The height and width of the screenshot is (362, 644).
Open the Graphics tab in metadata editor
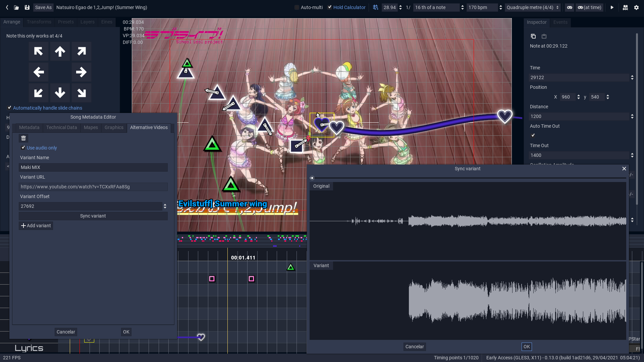114,127
